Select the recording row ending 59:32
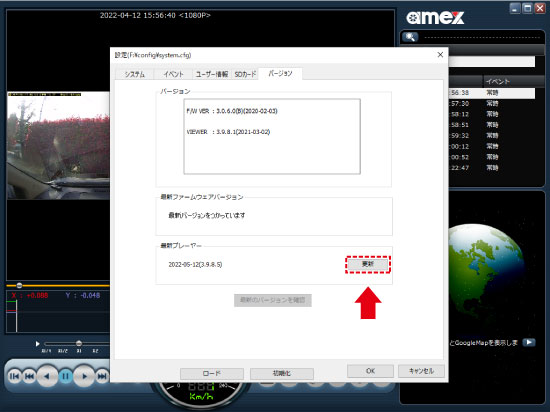The image size is (550, 412). (x=492, y=136)
